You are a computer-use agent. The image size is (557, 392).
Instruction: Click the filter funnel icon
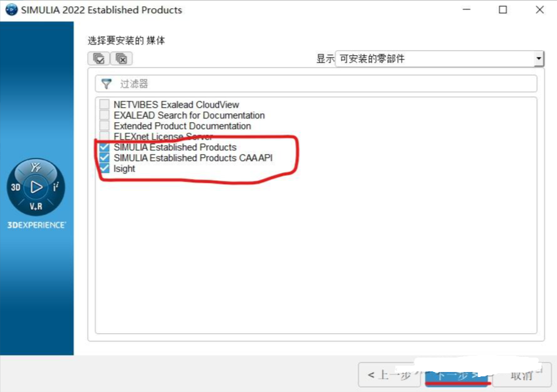click(107, 84)
